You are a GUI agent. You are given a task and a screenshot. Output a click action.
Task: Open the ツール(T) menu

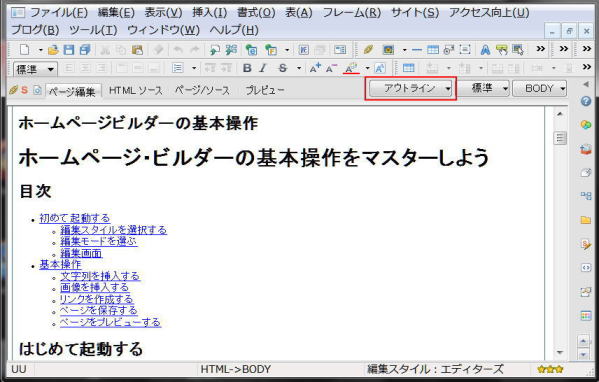93,30
